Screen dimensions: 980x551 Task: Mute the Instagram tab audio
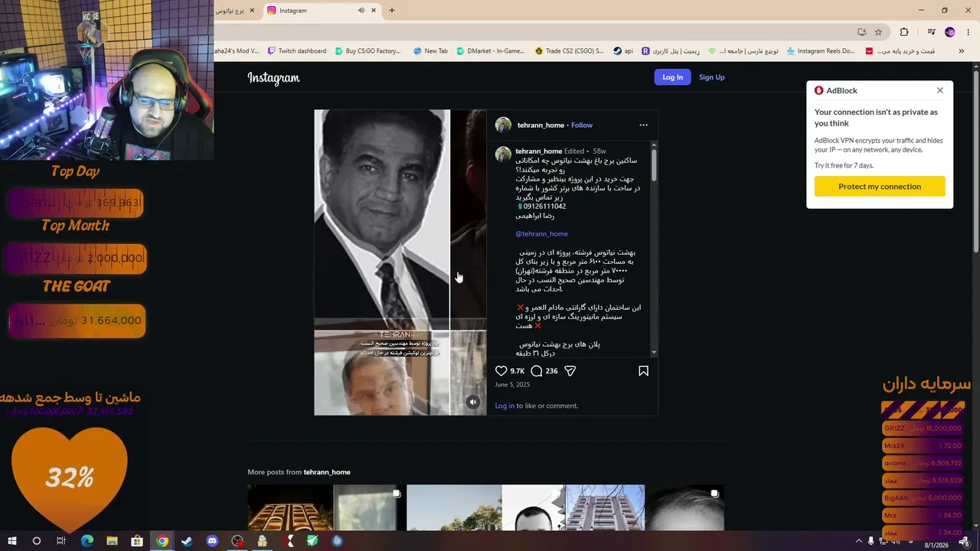(x=361, y=11)
